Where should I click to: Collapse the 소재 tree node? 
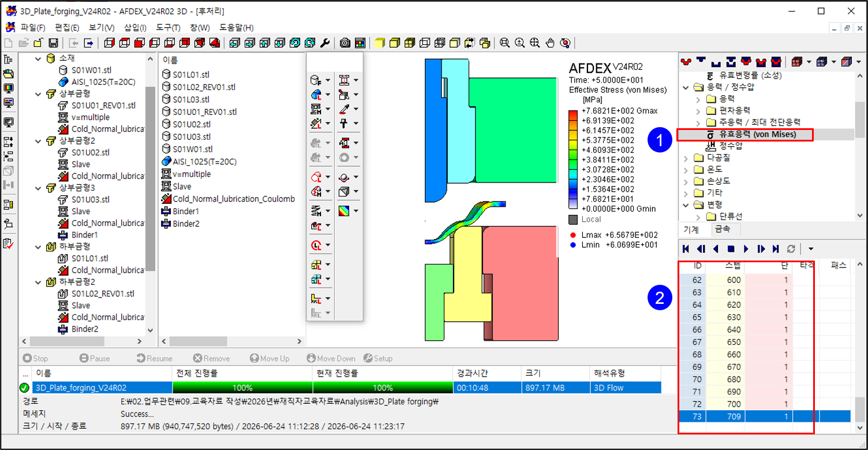coord(39,58)
